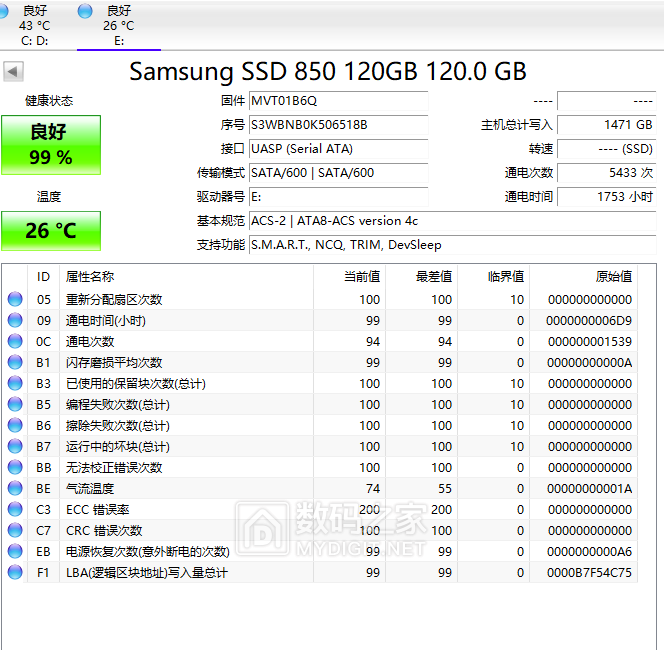The image size is (664, 650).
Task: Select raw value 000000001539
Action: pyautogui.click(x=590, y=341)
